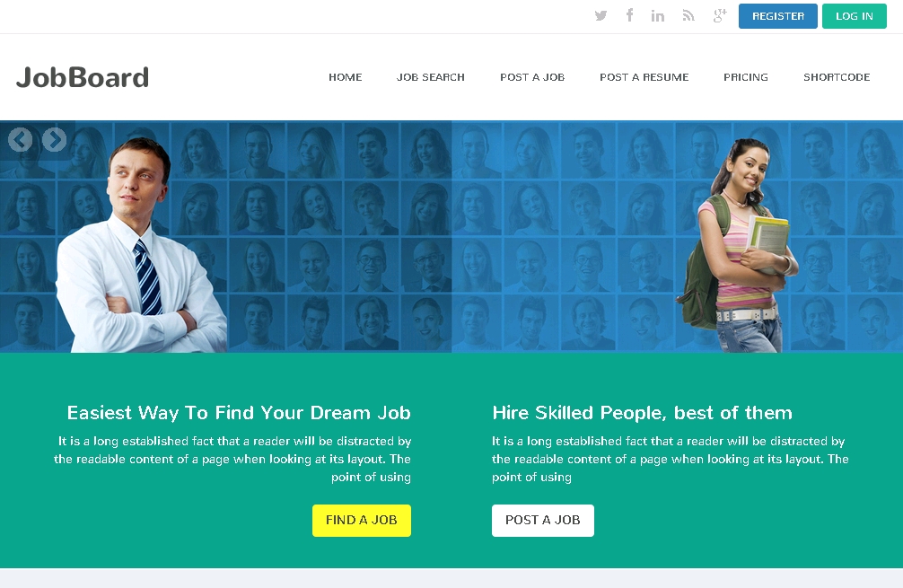Screen dimensions: 903x588
Task: Go to previous slide arrow
Action: (21, 140)
